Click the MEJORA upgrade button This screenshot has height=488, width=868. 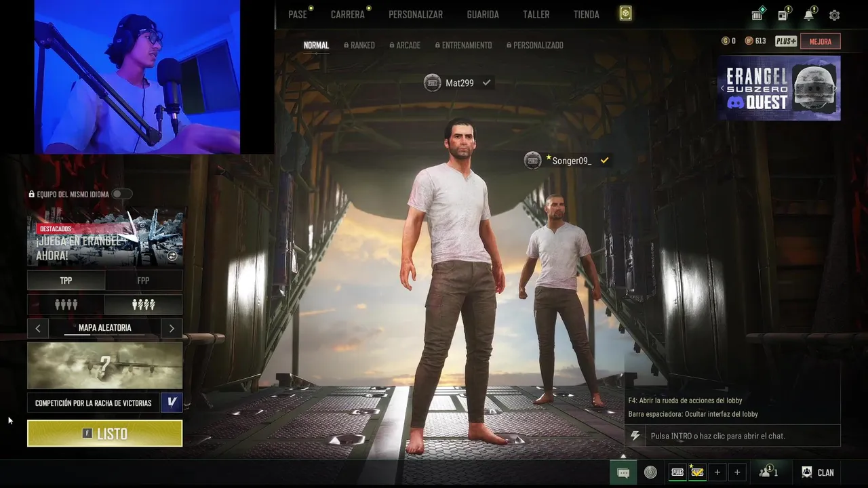pyautogui.click(x=821, y=41)
